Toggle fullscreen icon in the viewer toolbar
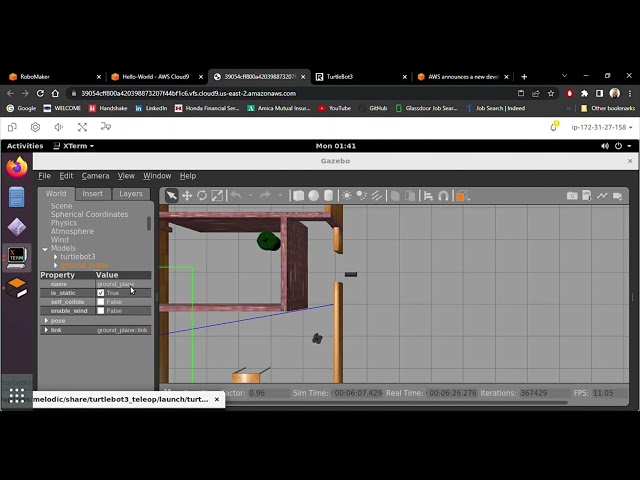Viewport: 640px width, 480px height. pyautogui.click(x=82, y=127)
